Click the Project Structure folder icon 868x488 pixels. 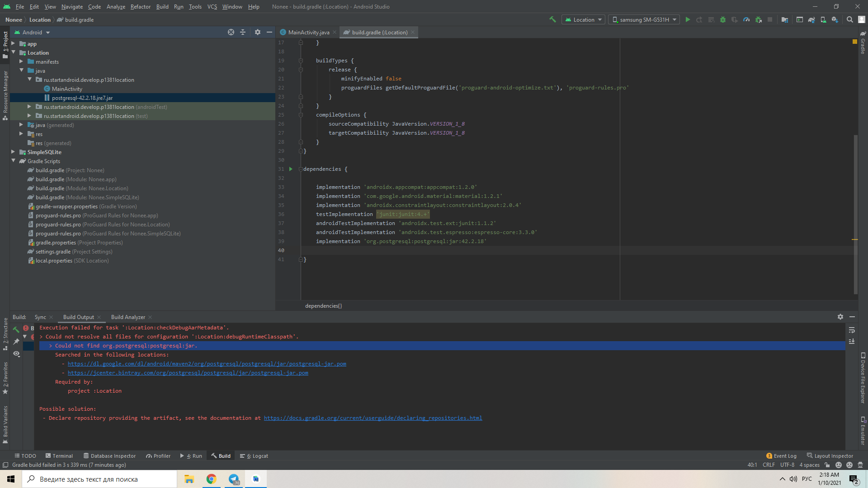tap(785, 19)
